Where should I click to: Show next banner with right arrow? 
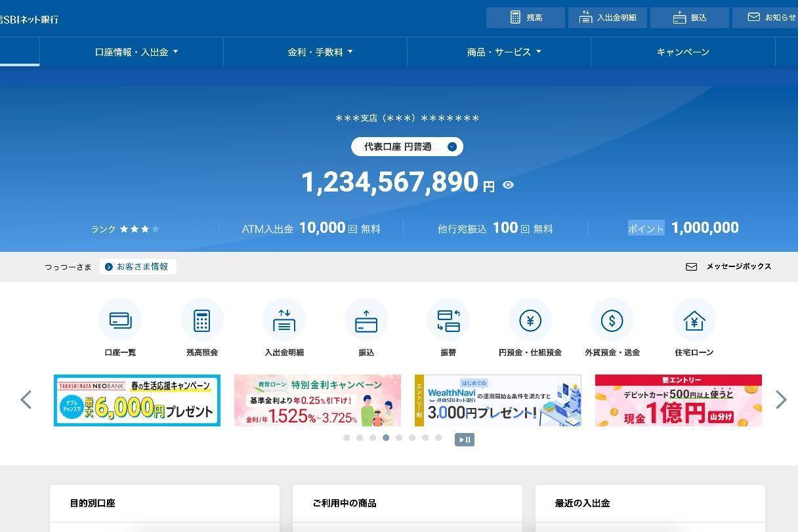[781, 399]
